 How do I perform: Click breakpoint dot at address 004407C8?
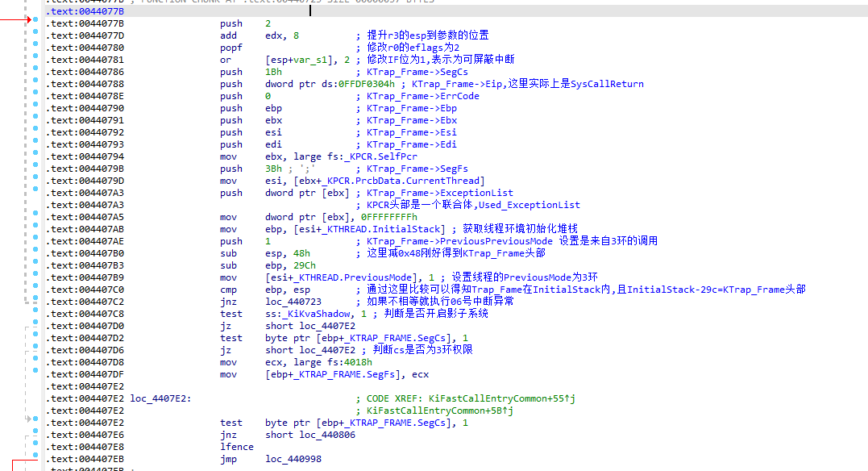point(35,314)
